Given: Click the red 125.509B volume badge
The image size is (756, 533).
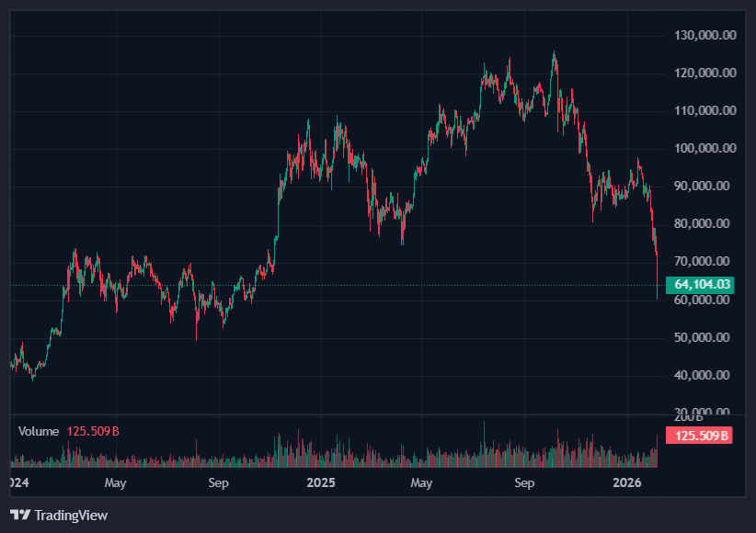Looking at the screenshot, I should (x=704, y=437).
